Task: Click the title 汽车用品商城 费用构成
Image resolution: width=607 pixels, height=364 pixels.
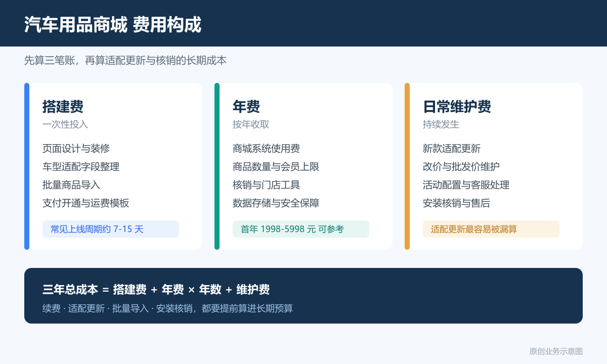Action: [113, 24]
